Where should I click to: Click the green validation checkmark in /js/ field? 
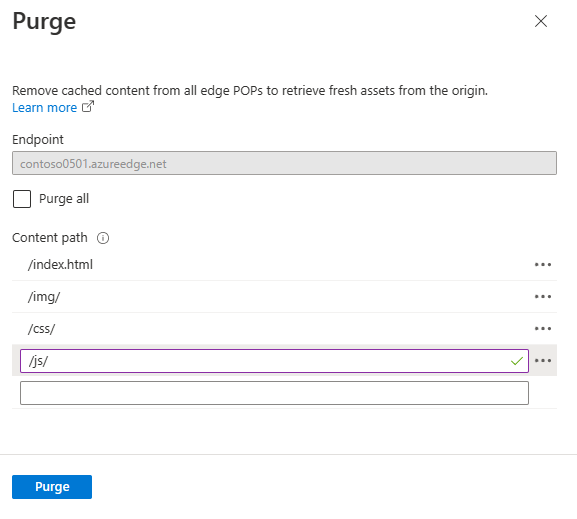[x=517, y=361]
